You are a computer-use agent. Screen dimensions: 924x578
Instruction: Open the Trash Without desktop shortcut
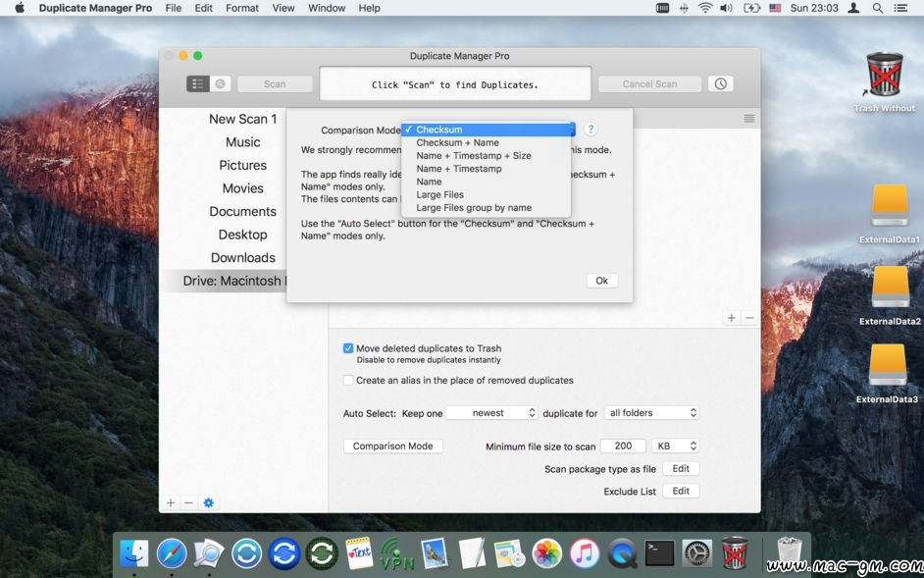coord(884,82)
